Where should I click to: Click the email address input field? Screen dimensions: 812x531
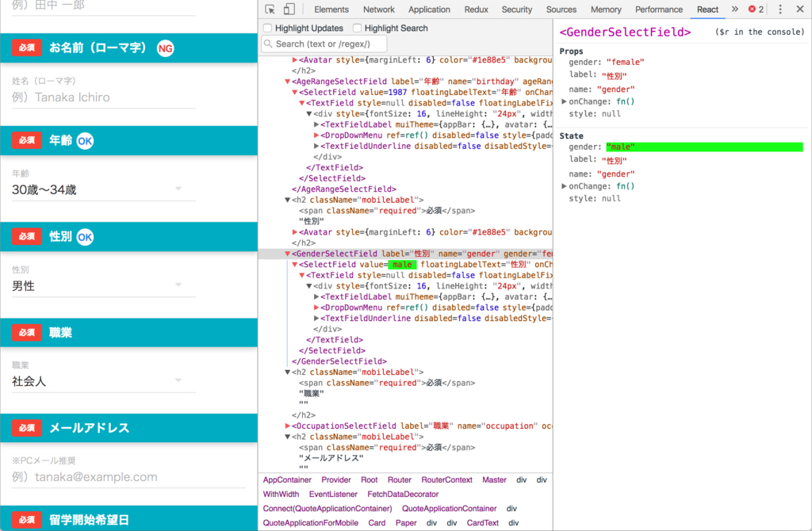(128, 477)
